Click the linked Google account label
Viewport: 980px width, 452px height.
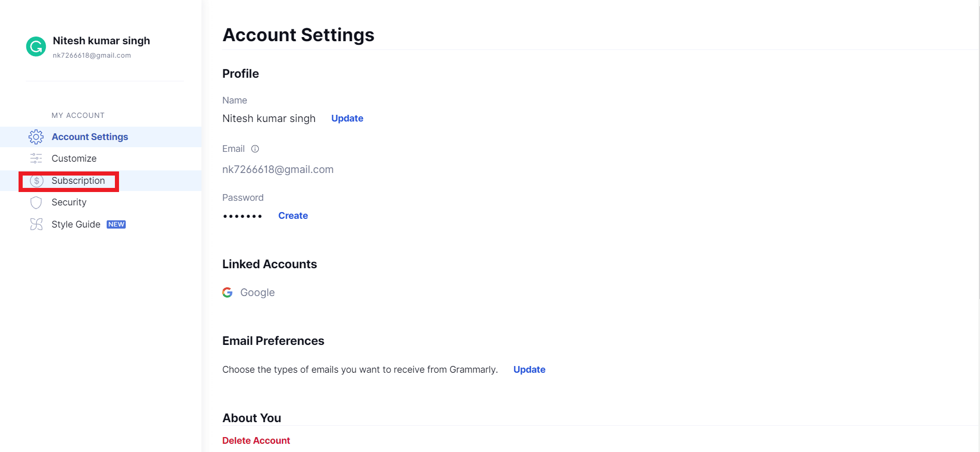[x=257, y=292]
